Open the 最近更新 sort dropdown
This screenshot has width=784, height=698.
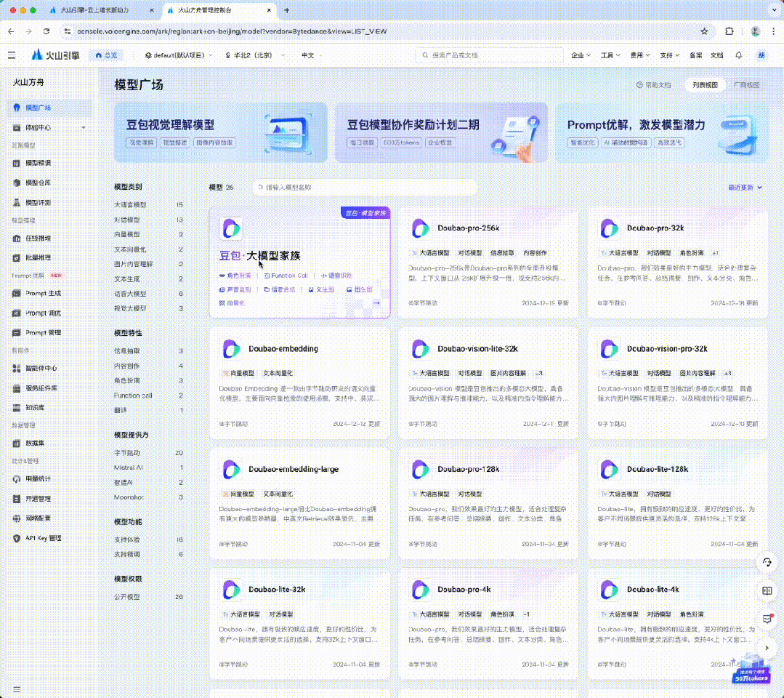742,187
